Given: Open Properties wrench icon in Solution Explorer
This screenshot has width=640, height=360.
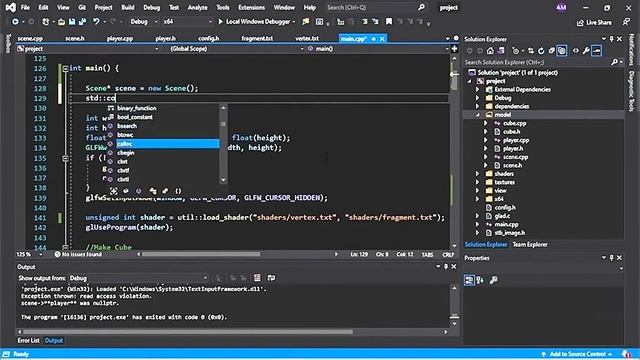Looking at the screenshot, I should pyautogui.click(x=586, y=51).
